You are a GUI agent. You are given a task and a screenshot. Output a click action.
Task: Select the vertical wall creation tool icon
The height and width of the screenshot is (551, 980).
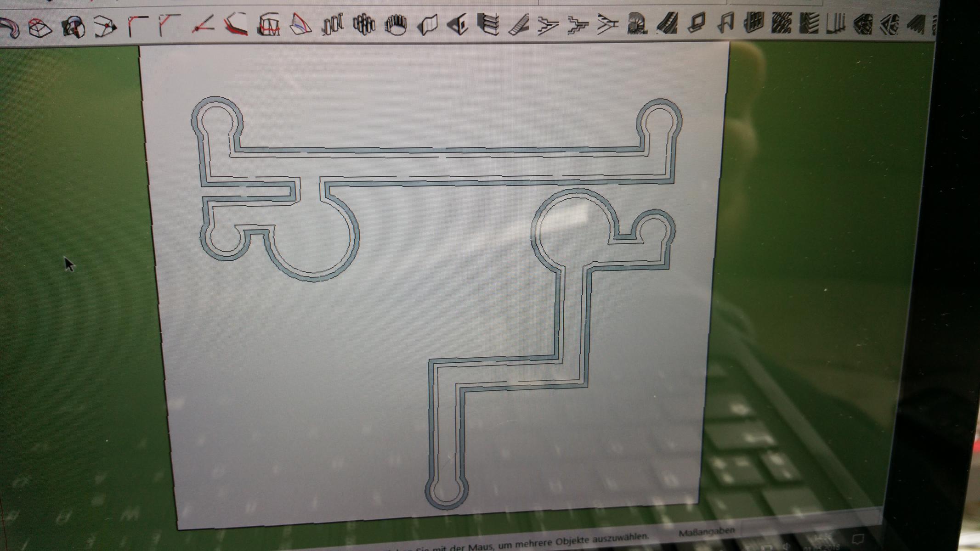coord(427,24)
